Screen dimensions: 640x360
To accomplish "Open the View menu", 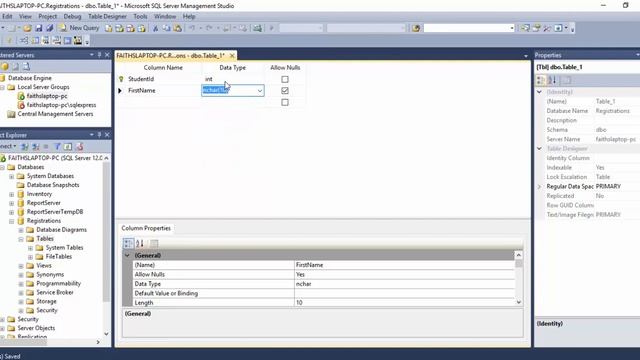I will [x=25, y=17].
